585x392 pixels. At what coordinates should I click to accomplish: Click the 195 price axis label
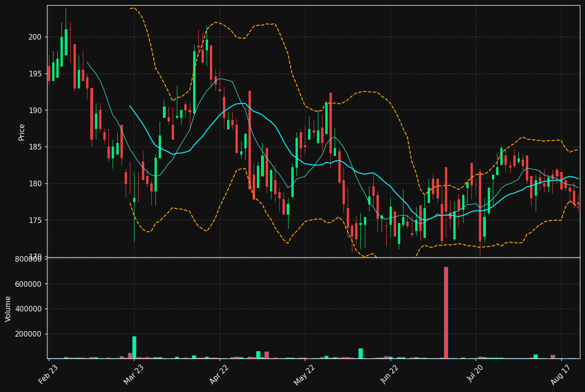[36, 74]
